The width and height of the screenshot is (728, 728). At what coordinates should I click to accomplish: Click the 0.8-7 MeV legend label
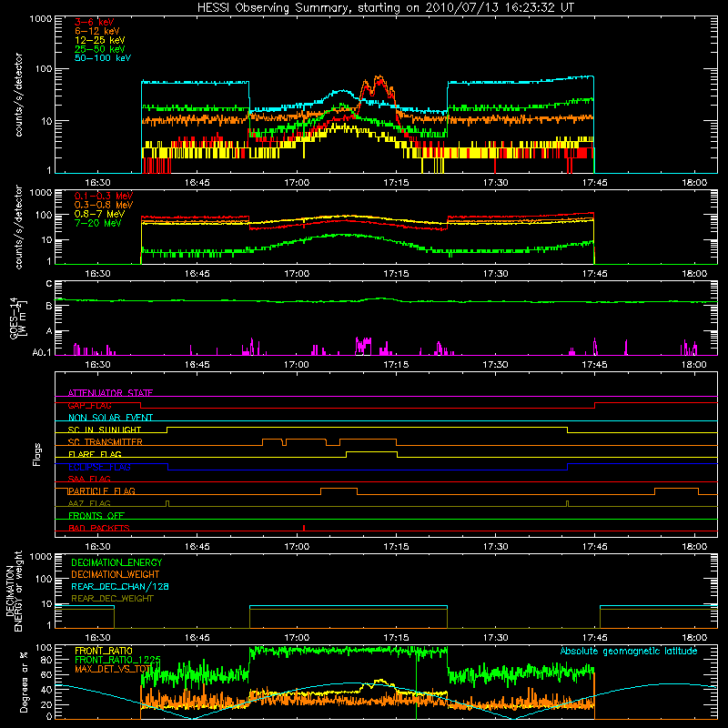pos(99,214)
